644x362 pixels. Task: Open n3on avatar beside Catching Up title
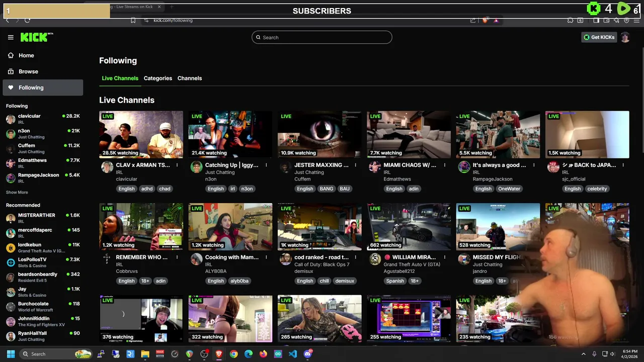coord(196,167)
